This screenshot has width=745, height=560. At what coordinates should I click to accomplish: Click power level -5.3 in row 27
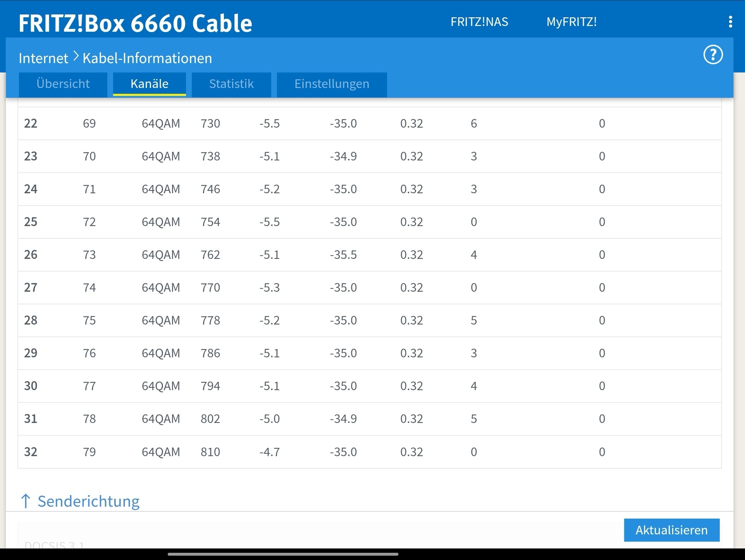[270, 287]
